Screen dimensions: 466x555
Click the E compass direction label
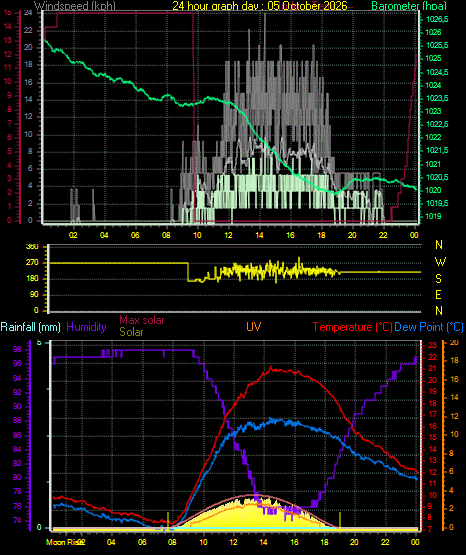pos(438,294)
